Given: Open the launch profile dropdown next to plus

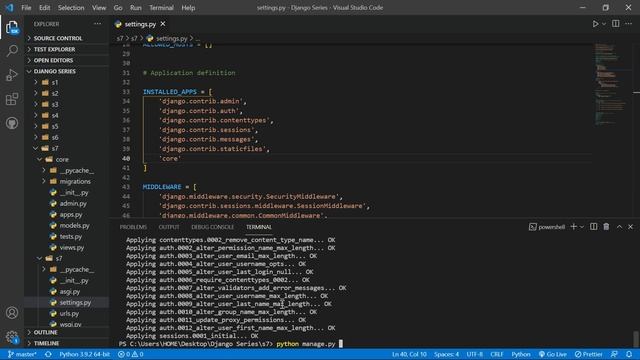Looking at the screenshot, I should click(x=582, y=227).
